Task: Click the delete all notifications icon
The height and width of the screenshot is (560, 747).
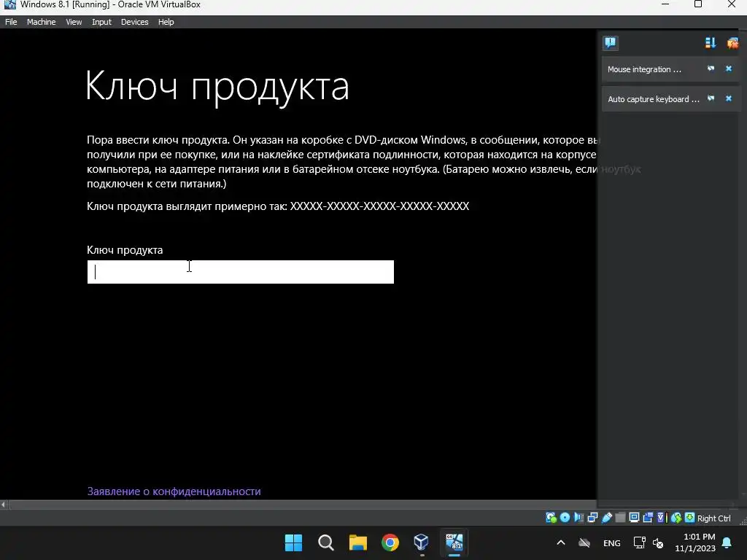Action: click(732, 43)
